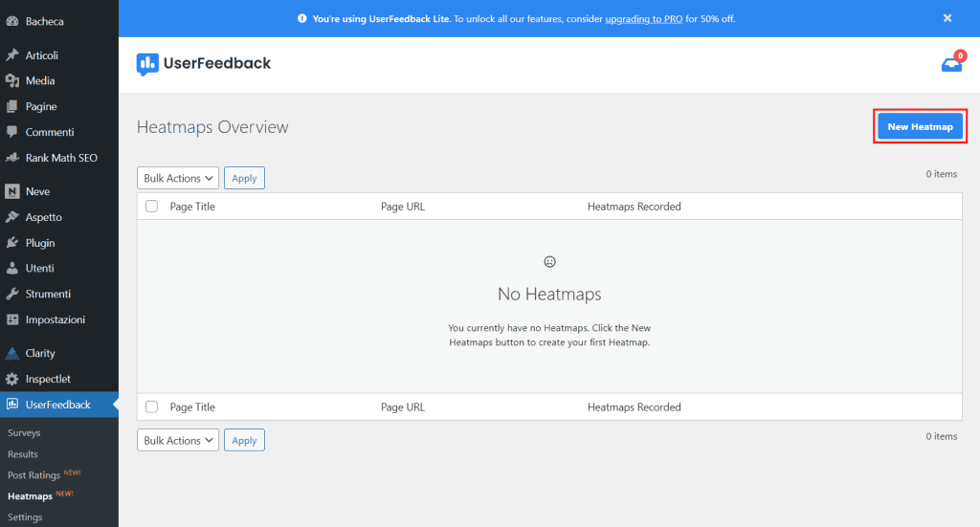The width and height of the screenshot is (980, 527).
Task: Click Page URL in the table footer
Action: pyautogui.click(x=403, y=406)
